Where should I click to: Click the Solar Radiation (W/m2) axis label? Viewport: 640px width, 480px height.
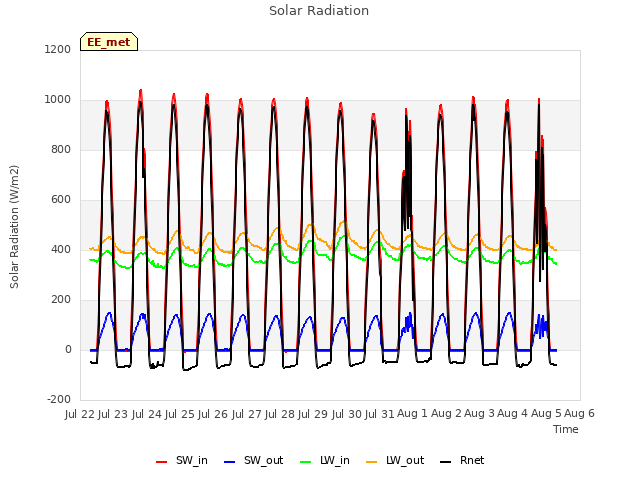[x=14, y=227]
